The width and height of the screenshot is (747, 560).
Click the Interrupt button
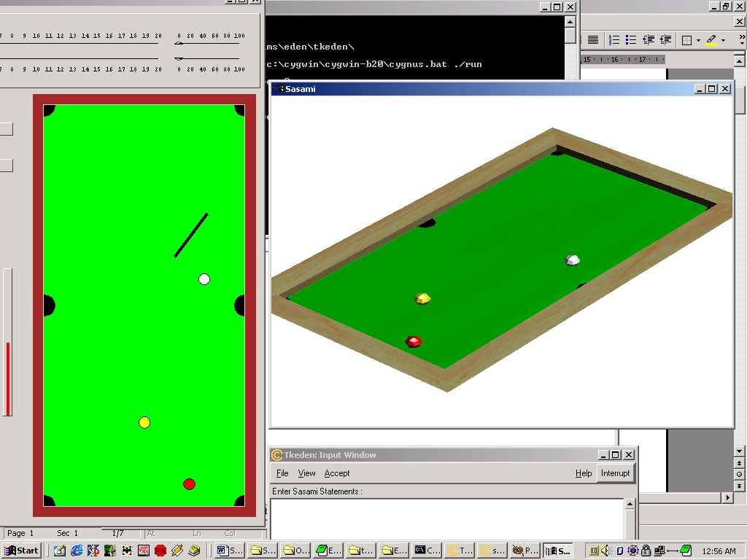[x=615, y=473]
